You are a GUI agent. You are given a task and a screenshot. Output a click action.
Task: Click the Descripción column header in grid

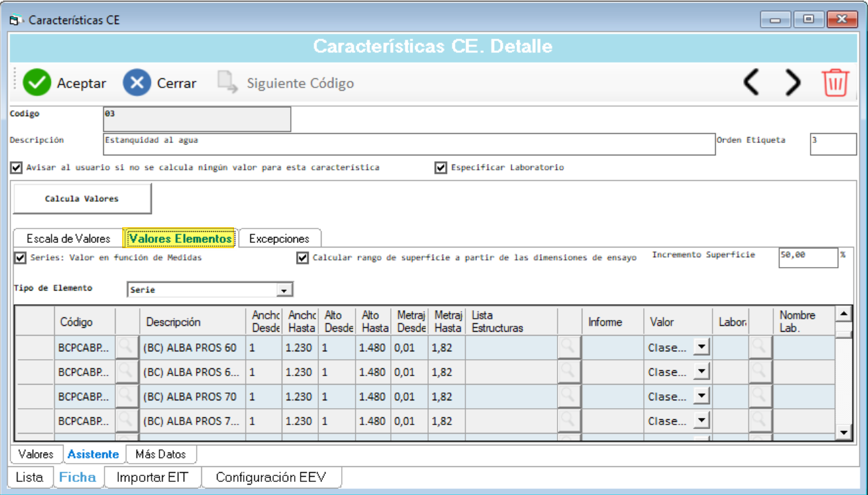point(193,321)
